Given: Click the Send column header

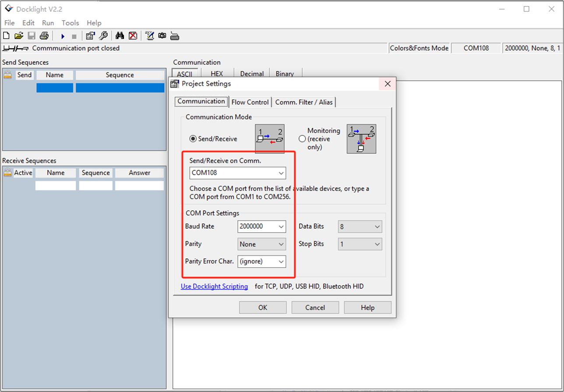Looking at the screenshot, I should (25, 75).
